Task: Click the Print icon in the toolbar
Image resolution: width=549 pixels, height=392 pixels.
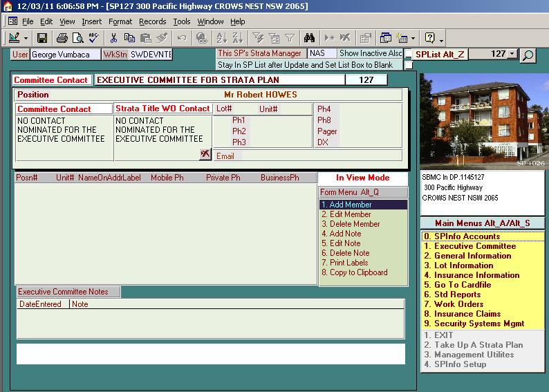Action: click(62, 38)
